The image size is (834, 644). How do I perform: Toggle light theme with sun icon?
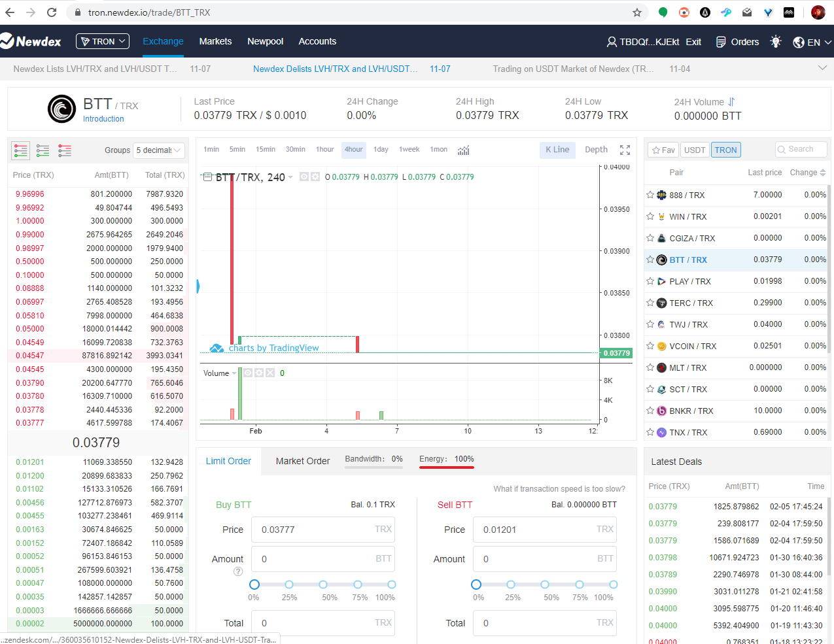point(776,41)
